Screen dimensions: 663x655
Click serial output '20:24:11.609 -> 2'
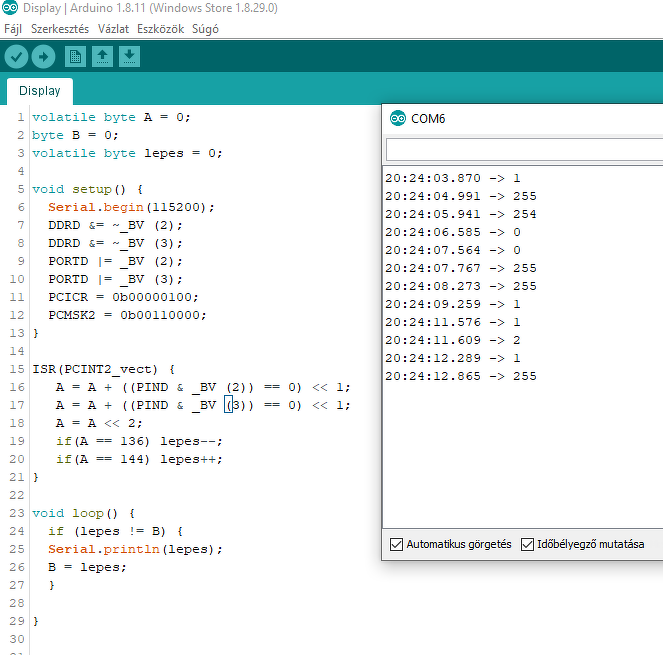[x=453, y=340]
